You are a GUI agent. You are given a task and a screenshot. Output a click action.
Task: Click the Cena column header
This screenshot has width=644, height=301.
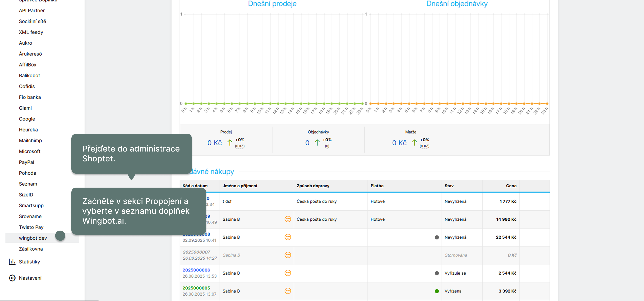(511, 186)
